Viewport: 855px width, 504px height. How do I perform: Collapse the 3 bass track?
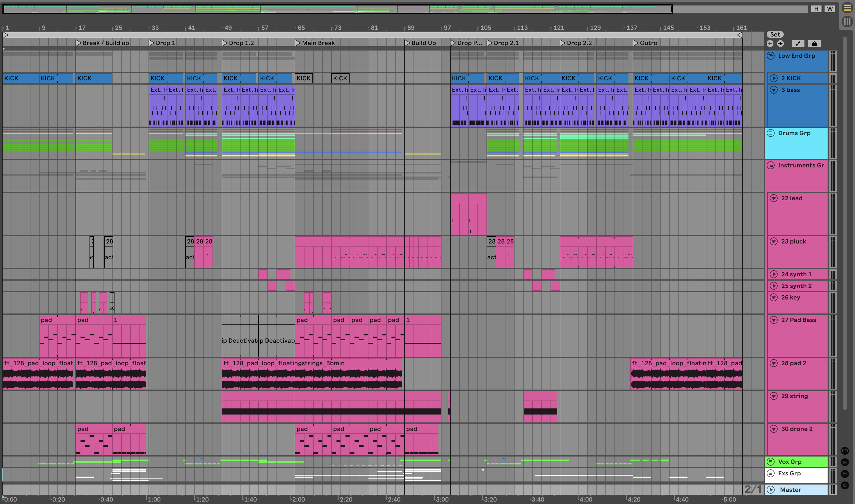tap(773, 90)
